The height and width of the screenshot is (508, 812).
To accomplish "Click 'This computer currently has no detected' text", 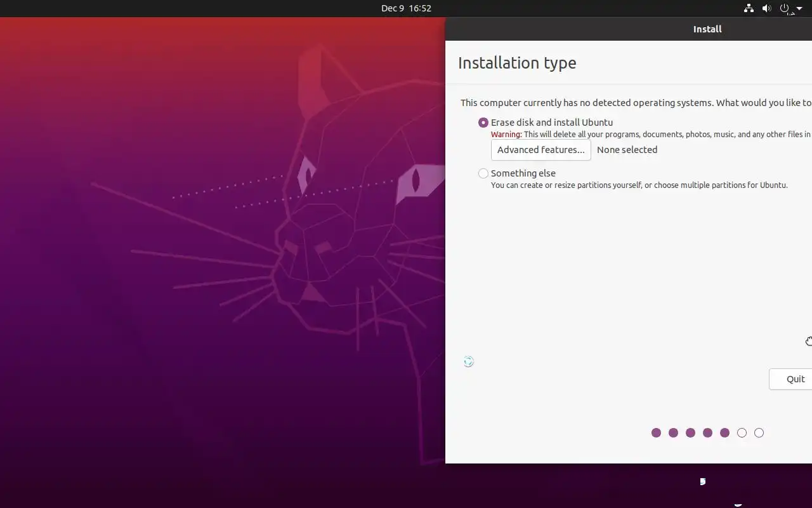I will [636, 103].
